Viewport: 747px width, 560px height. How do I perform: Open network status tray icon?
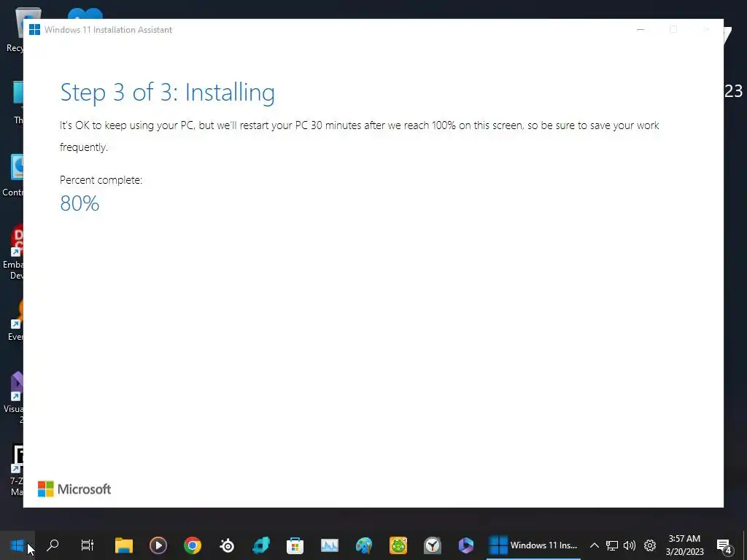pyautogui.click(x=612, y=545)
